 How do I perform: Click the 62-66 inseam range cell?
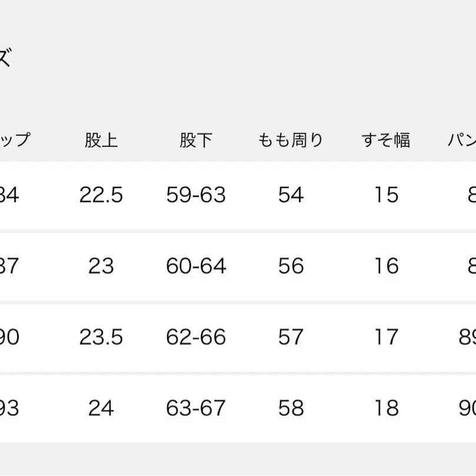point(196,337)
